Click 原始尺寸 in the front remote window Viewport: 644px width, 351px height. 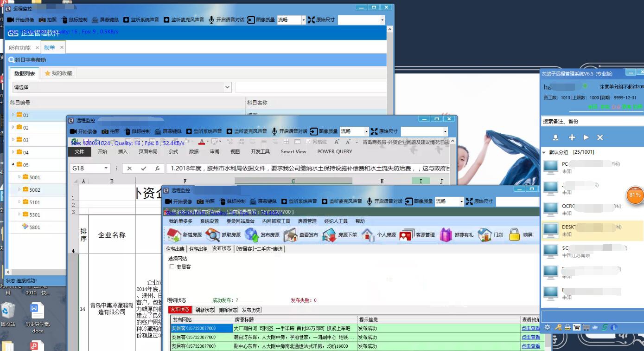point(479,201)
